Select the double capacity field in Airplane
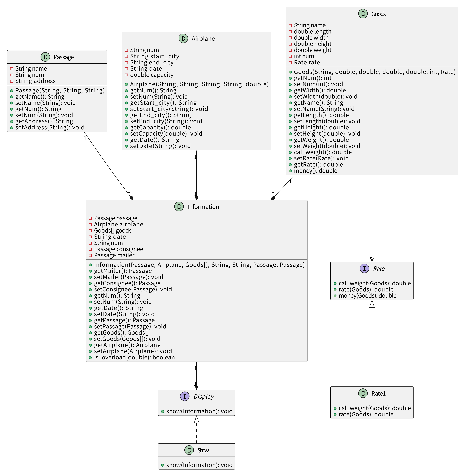The image size is (465, 476). (152, 75)
